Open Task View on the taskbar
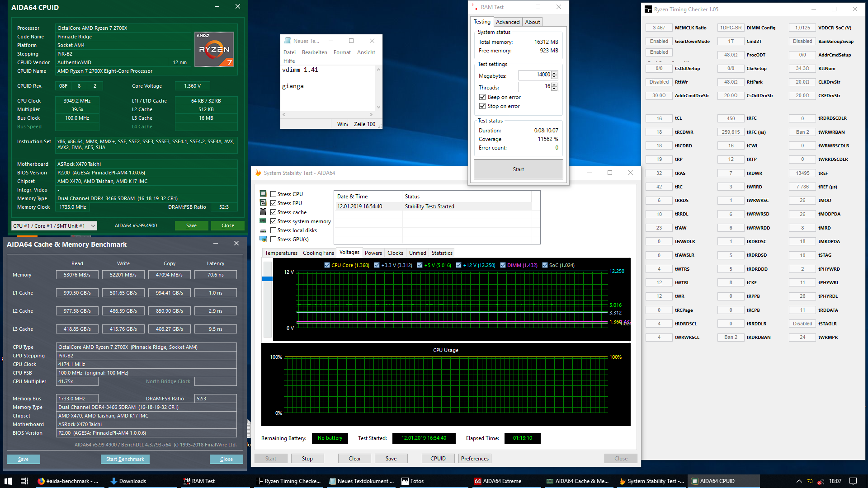This screenshot has height=488, width=868. (24, 481)
